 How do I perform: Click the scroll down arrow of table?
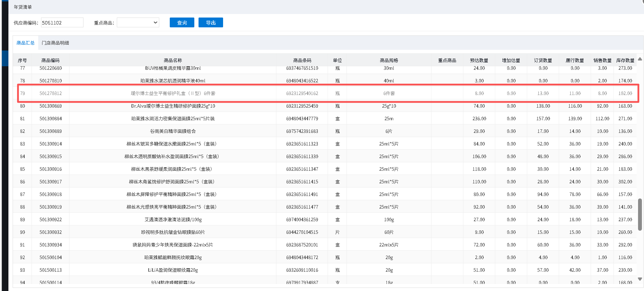pos(640,279)
